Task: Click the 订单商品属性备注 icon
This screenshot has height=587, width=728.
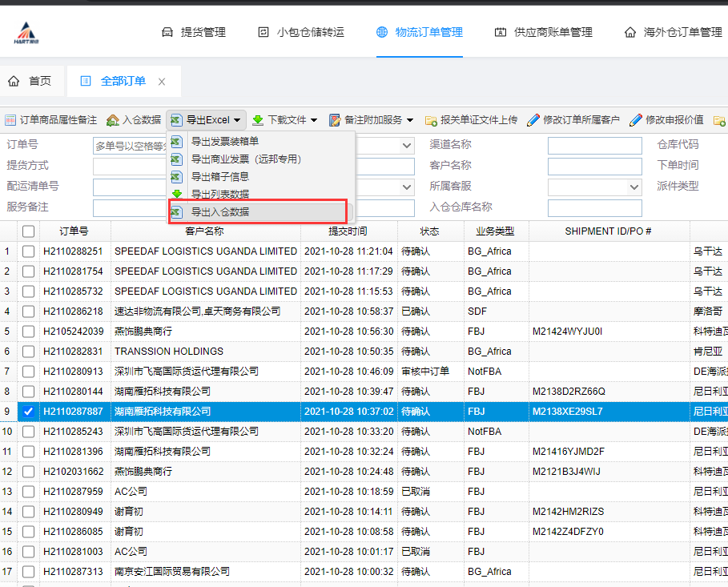Action: click(x=10, y=120)
